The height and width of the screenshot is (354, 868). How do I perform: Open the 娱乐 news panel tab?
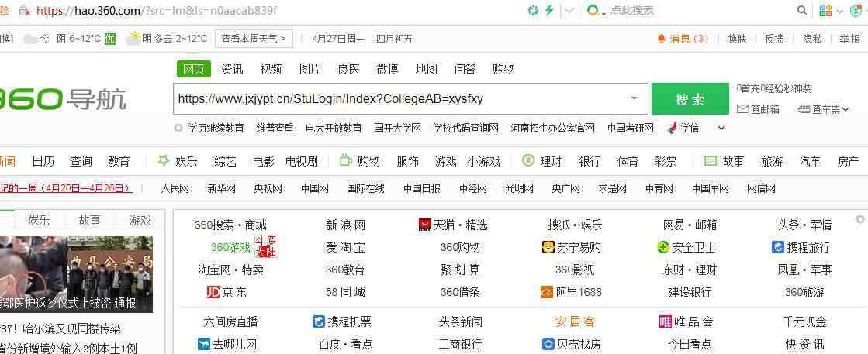click(39, 219)
